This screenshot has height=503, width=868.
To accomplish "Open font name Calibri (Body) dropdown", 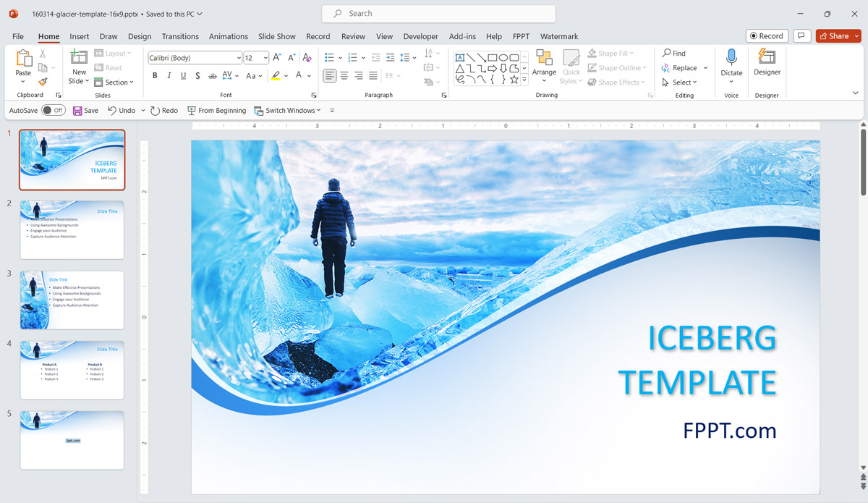I will tap(239, 58).
